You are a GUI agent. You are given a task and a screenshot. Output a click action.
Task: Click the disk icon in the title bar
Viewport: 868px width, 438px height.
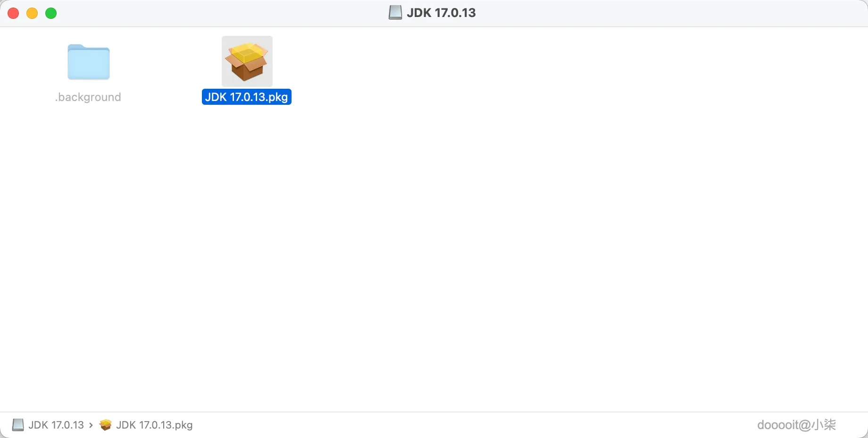(x=395, y=13)
